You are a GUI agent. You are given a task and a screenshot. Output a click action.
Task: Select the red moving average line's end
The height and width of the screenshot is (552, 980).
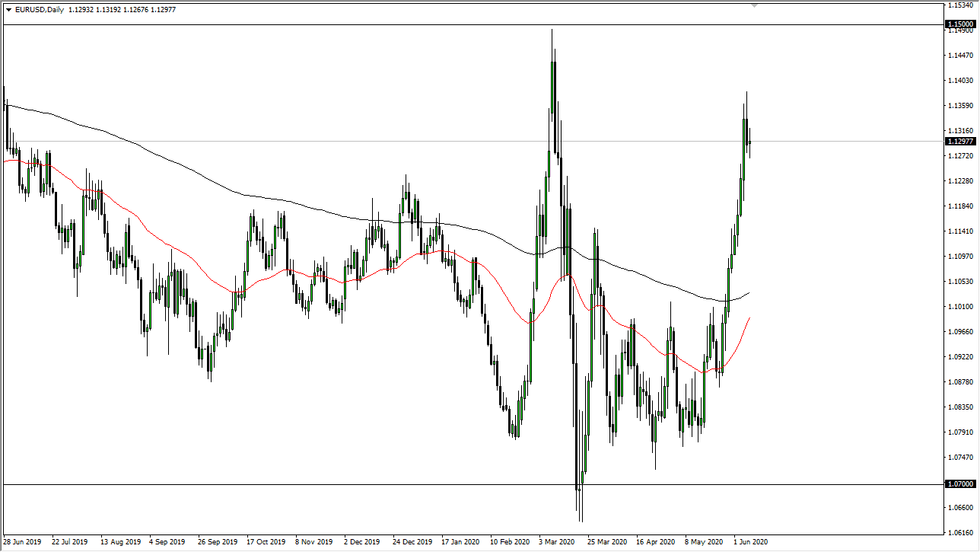pos(750,318)
